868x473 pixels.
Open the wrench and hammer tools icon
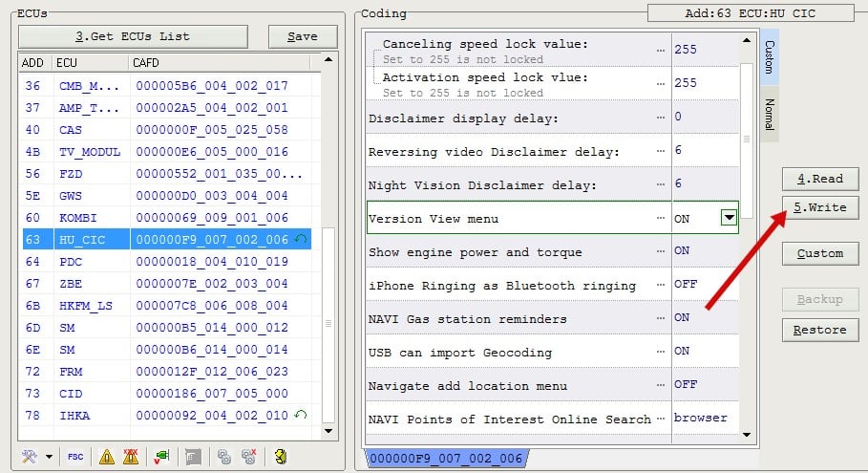(30, 457)
